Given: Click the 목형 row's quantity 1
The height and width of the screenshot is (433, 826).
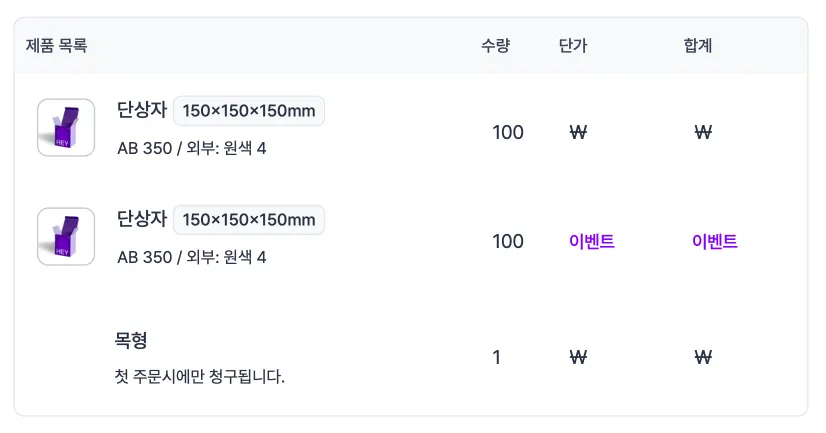Looking at the screenshot, I should coord(496,358).
